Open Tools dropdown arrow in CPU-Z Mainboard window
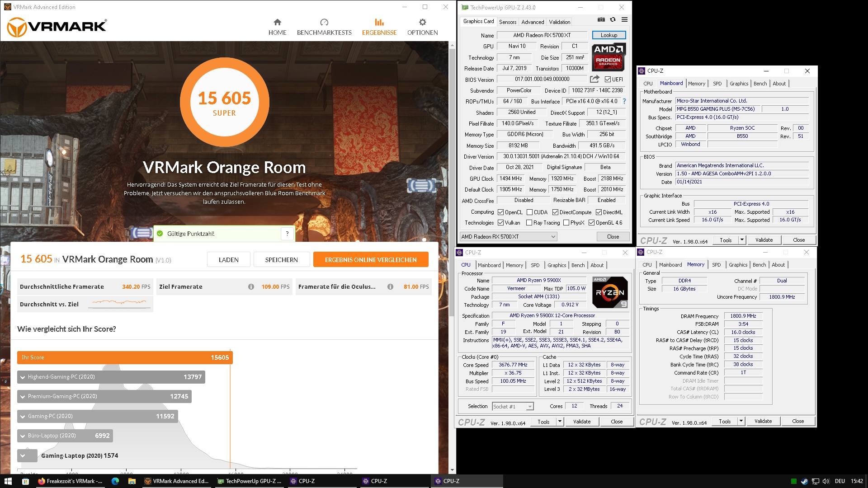This screenshot has height=488, width=868. pyautogui.click(x=742, y=240)
